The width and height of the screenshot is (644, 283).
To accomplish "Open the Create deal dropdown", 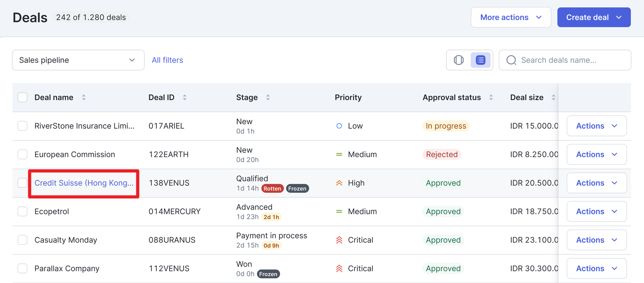I will pyautogui.click(x=594, y=17).
